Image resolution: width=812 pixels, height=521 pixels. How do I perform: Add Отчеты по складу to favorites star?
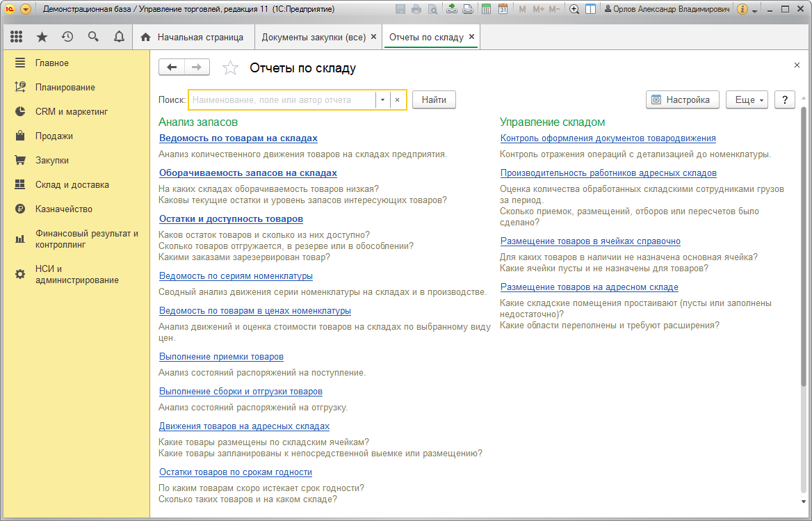point(230,68)
